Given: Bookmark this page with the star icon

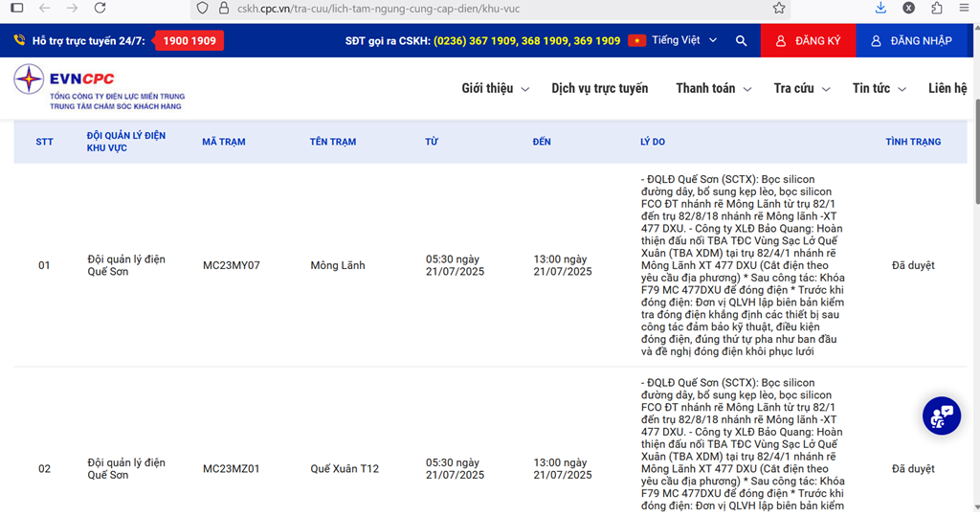Looking at the screenshot, I should [779, 8].
